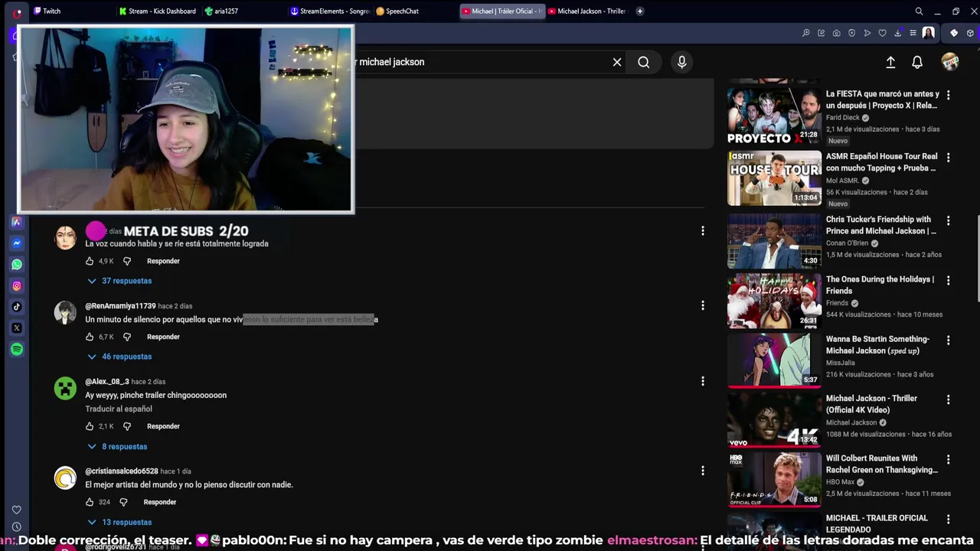Screen dimensions: 980x551
Task: Click the YouTube voice search microphone
Action: (682, 62)
